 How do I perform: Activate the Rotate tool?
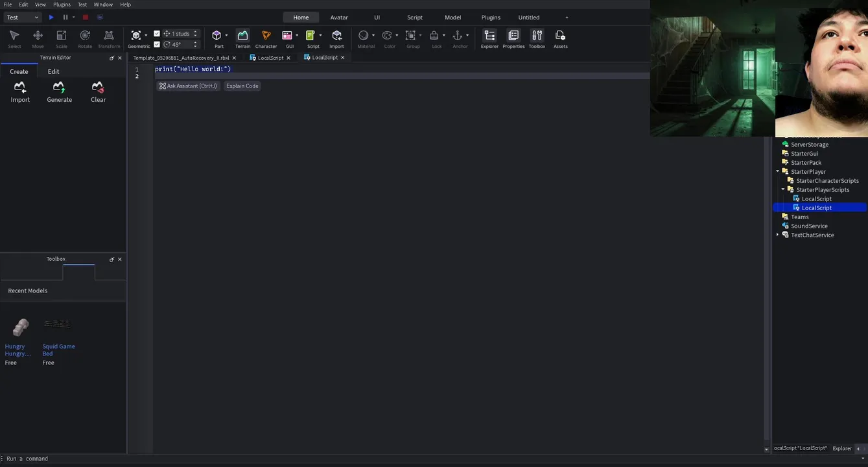coord(85,38)
